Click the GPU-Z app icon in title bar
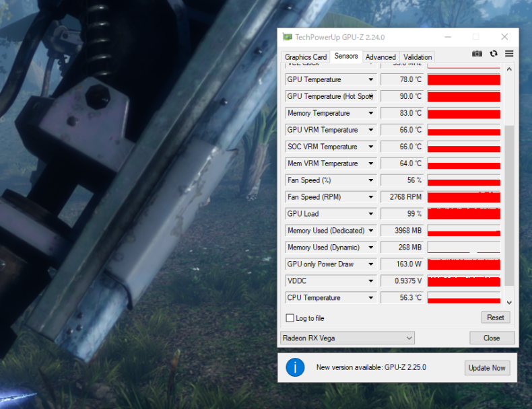Screen dimensions: 532x409 point(288,37)
